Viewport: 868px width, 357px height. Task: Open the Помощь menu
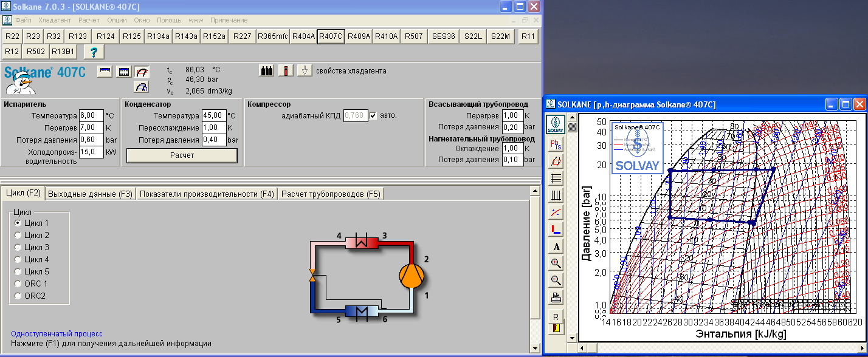click(170, 20)
